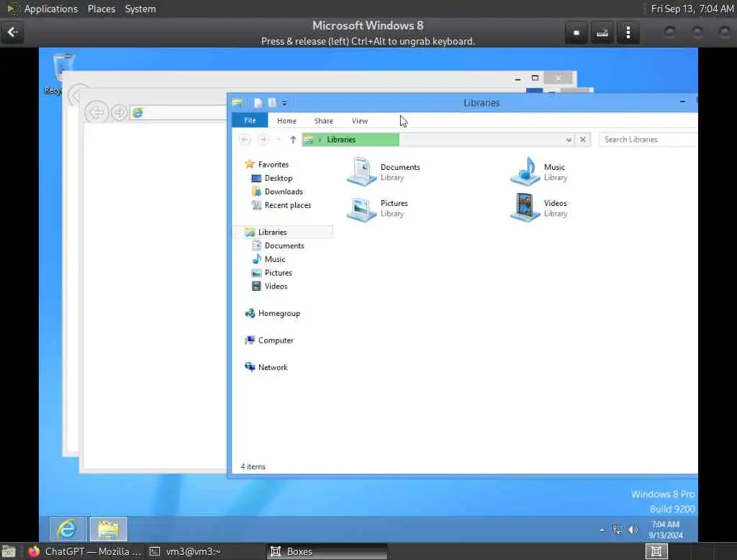Switch to the Home ribbon tab

click(x=286, y=121)
